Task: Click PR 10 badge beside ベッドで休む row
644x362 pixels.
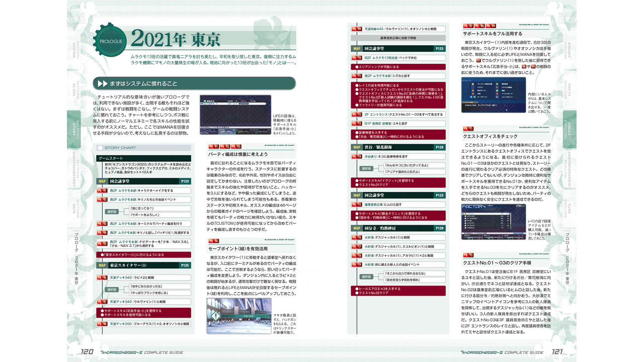Action: [356, 58]
